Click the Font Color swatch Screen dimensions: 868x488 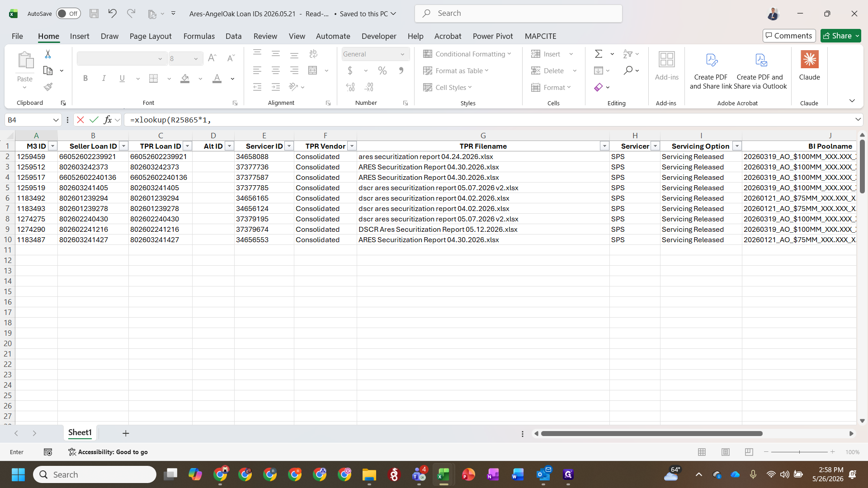tap(217, 79)
